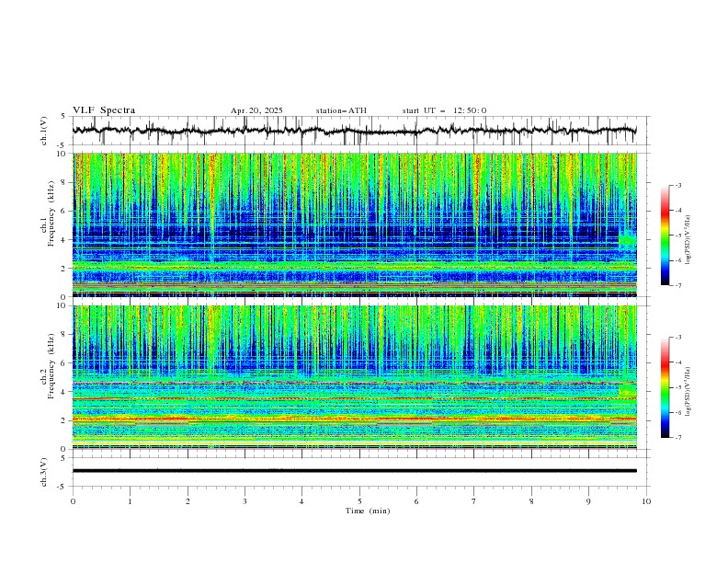Select the "ch.3(V)" axis label
This screenshot has height=563, width=728.
[x=44, y=472]
